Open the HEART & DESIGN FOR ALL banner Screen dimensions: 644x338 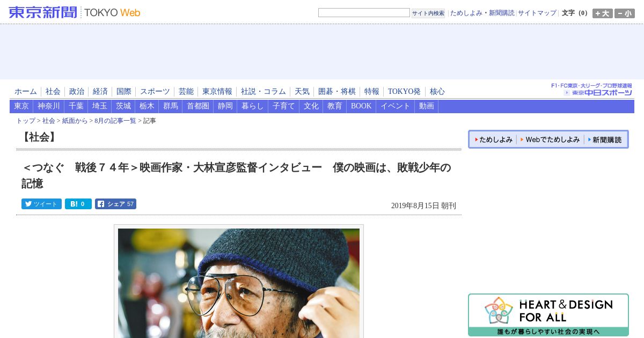click(x=548, y=315)
